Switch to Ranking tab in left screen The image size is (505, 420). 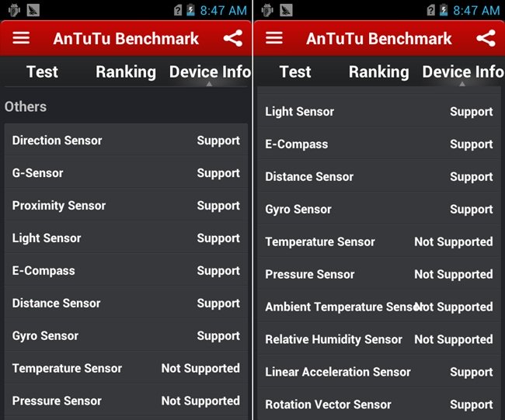125,72
